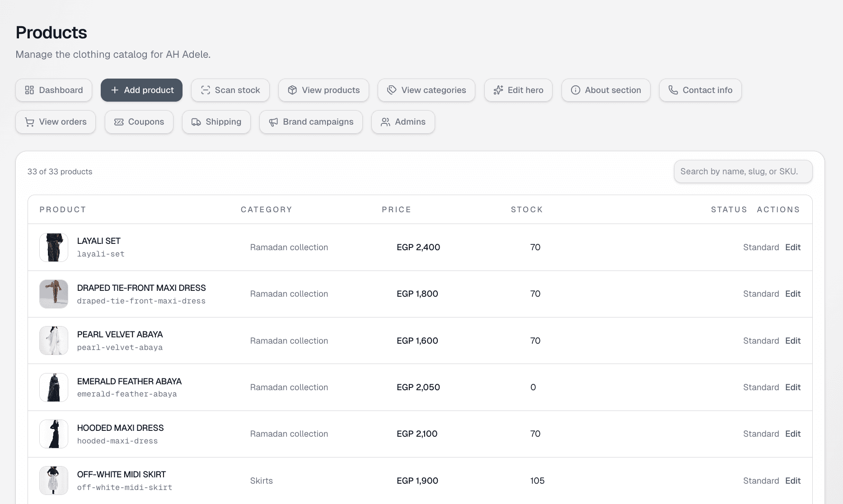Click the phone icon for Contact info
The width and height of the screenshot is (843, 504).
(x=673, y=90)
